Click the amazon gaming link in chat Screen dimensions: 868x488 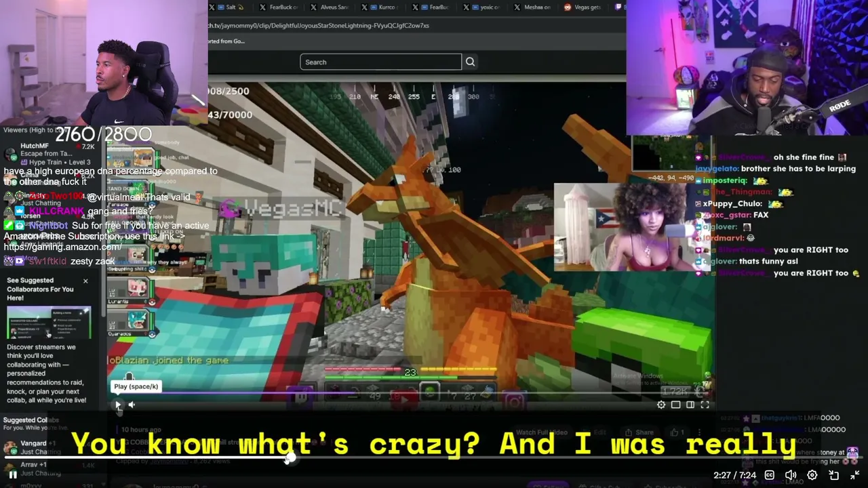(x=62, y=247)
